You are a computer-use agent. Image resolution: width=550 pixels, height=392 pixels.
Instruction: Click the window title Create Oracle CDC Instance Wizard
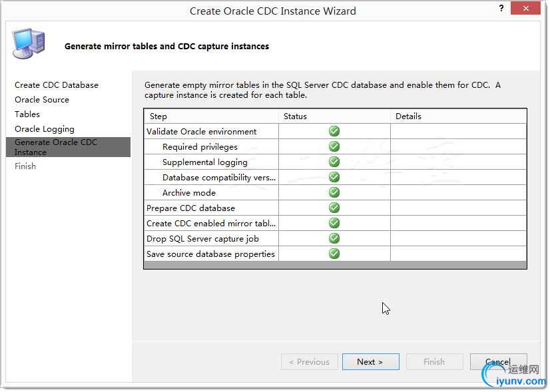click(272, 11)
